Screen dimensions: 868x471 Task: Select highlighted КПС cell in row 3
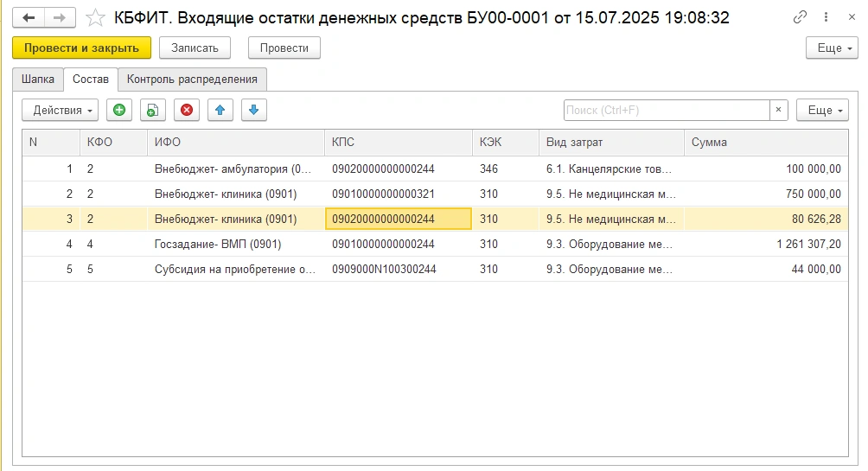399,219
